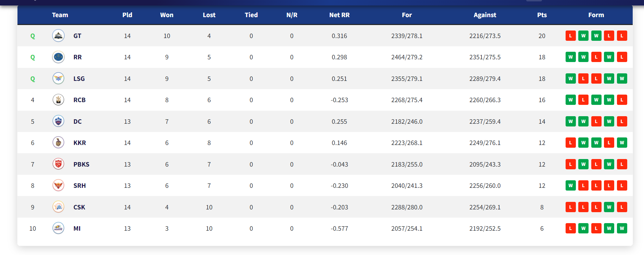Click RCB's net run rate -0.253
This screenshot has height=255, width=644.
339,100
